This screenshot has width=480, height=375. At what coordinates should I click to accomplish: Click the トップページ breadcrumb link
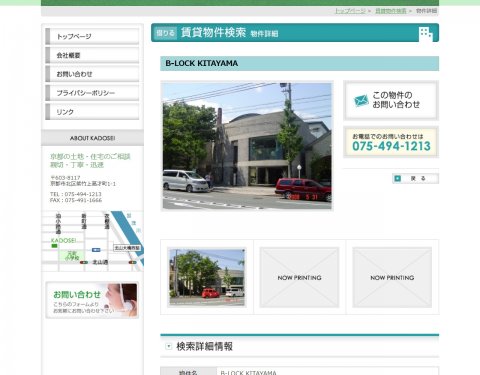pyautogui.click(x=350, y=11)
